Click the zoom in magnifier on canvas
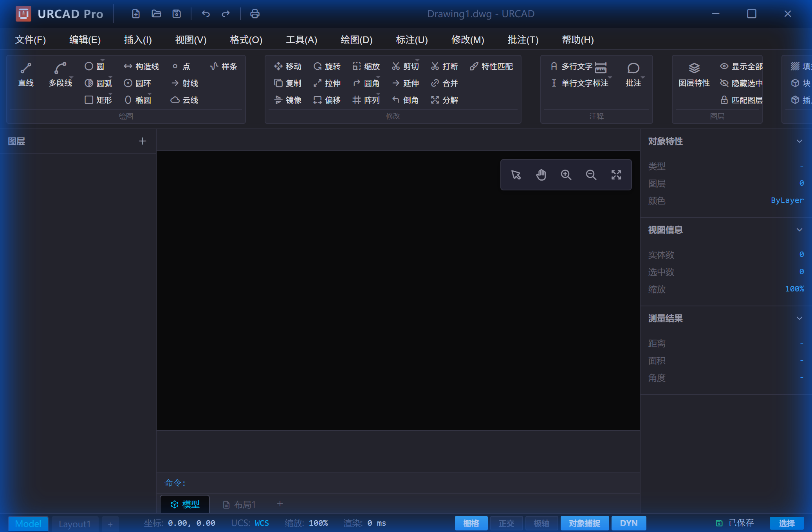Viewport: 812px width, 532px height. click(566, 175)
